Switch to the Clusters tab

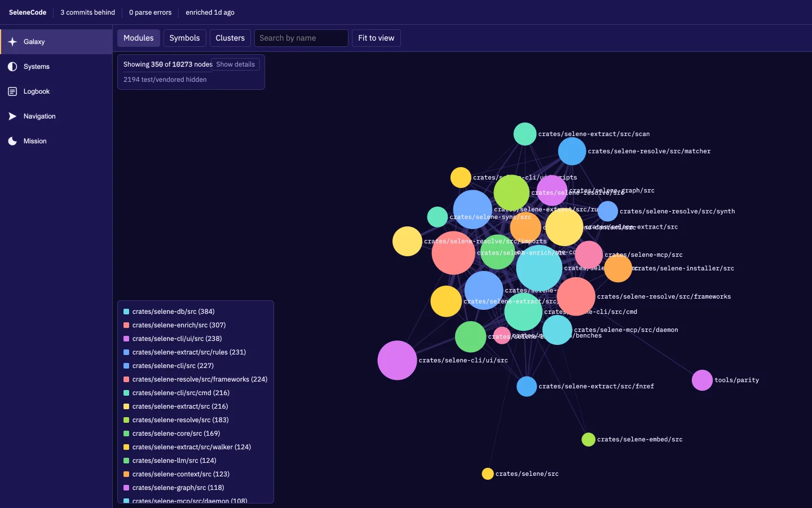click(x=230, y=38)
